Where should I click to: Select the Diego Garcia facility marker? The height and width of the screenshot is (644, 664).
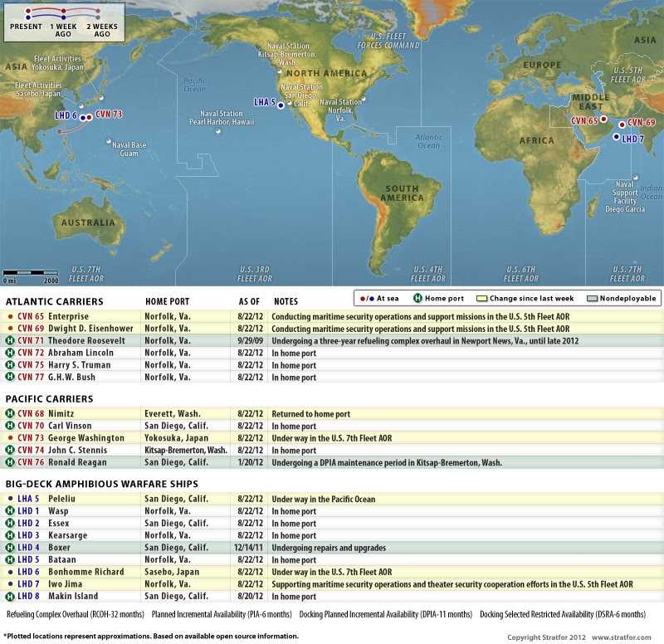[635, 177]
